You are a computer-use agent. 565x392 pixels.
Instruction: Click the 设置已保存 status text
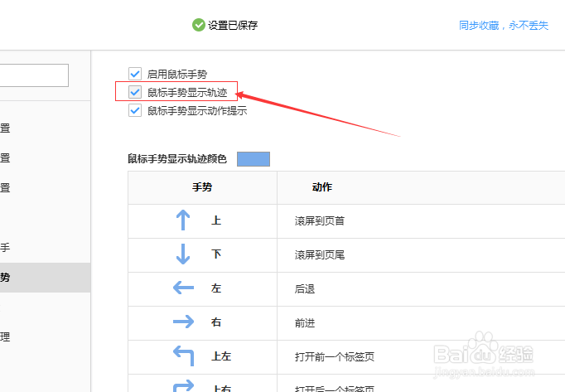233,25
